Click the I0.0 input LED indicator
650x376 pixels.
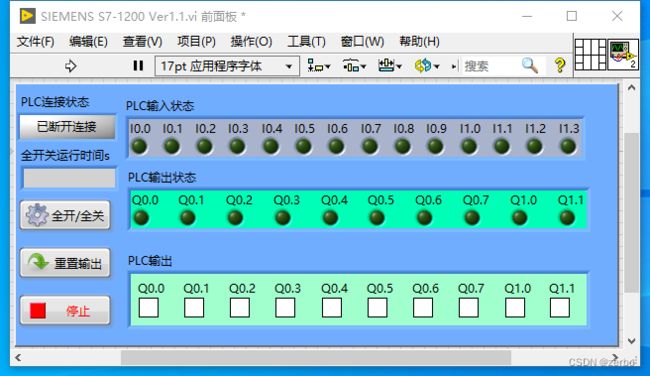(x=139, y=146)
